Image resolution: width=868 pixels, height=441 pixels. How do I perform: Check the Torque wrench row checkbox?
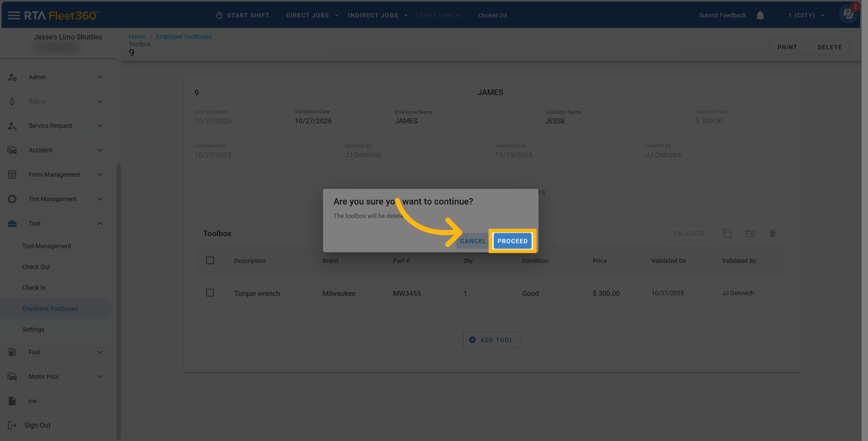(x=210, y=293)
